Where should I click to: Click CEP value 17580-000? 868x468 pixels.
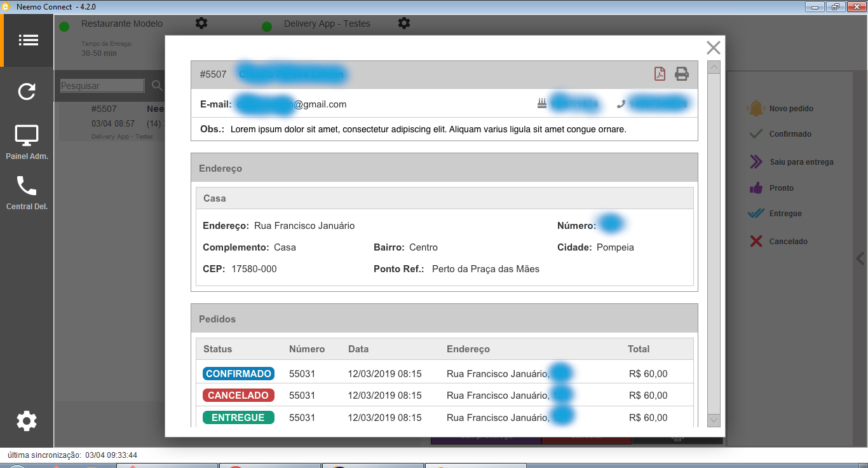point(254,269)
